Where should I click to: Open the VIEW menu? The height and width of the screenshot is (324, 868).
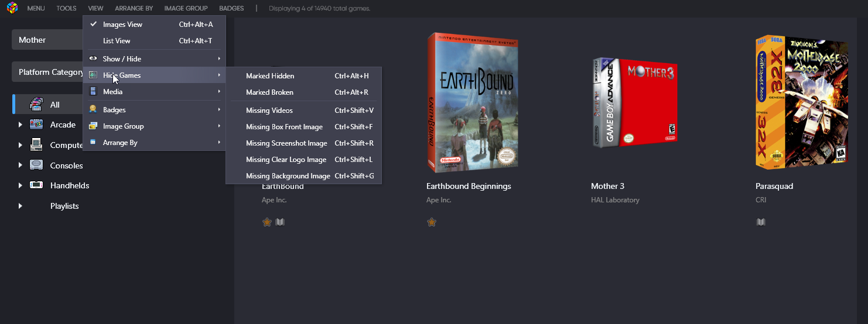[x=95, y=8]
